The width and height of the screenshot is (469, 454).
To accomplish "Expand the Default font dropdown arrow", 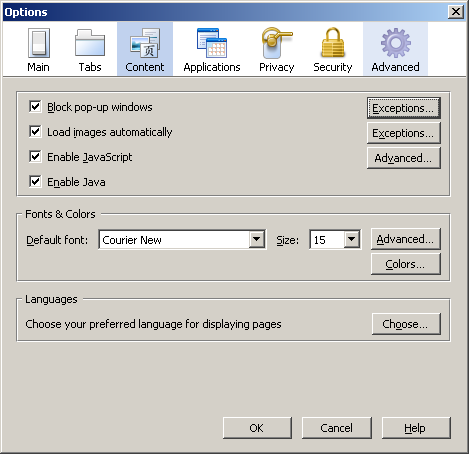I will (257, 239).
